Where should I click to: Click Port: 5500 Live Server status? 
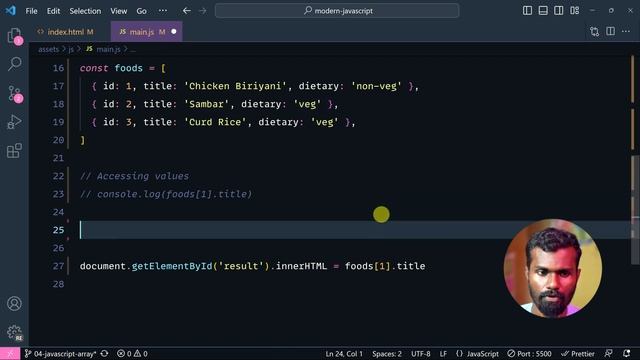point(529,354)
